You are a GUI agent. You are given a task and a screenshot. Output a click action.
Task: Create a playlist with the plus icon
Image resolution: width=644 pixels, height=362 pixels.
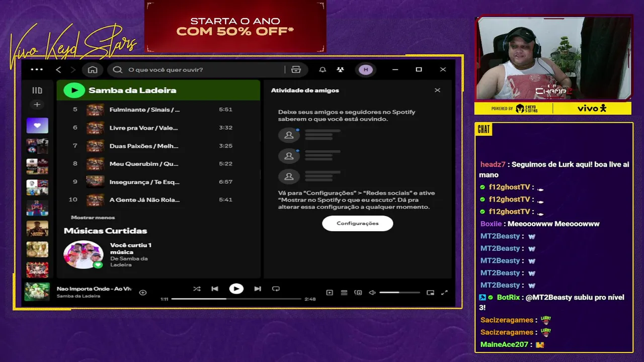37,105
